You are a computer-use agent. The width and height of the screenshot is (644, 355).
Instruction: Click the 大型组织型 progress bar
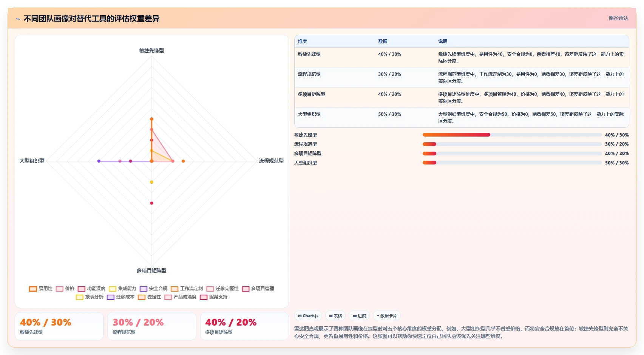(x=512, y=163)
